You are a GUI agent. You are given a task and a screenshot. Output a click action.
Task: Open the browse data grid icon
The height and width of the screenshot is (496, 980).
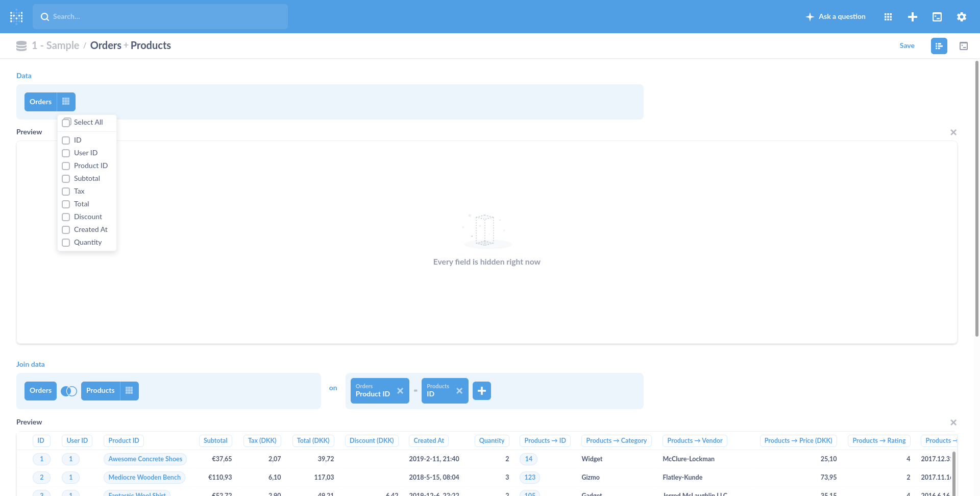pyautogui.click(x=888, y=16)
